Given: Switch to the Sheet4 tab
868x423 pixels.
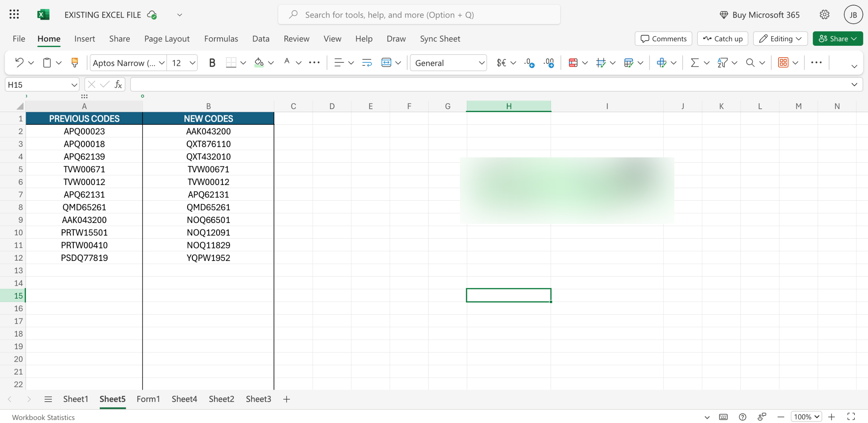Looking at the screenshot, I should pos(184,399).
